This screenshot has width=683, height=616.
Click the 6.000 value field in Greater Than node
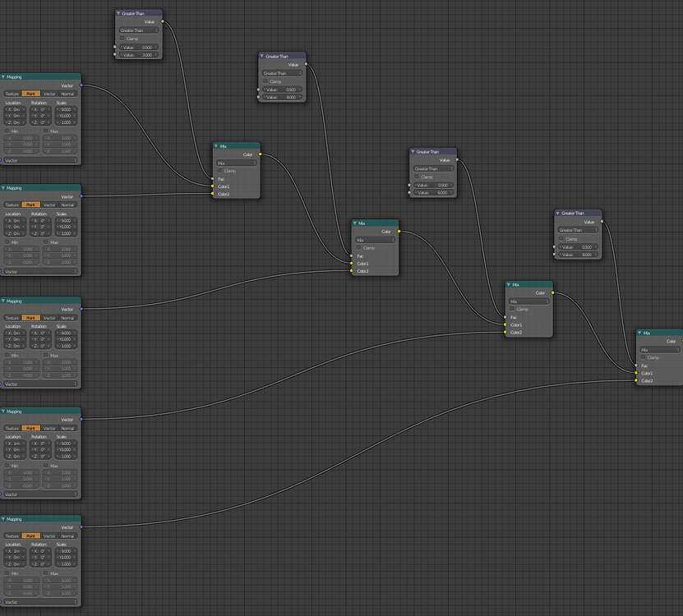433,192
